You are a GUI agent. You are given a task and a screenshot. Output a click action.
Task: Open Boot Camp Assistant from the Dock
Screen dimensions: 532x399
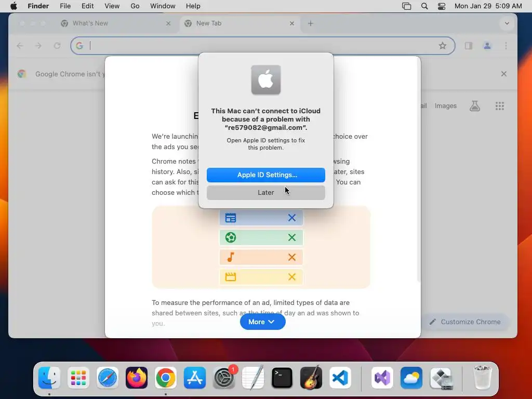coord(441,378)
